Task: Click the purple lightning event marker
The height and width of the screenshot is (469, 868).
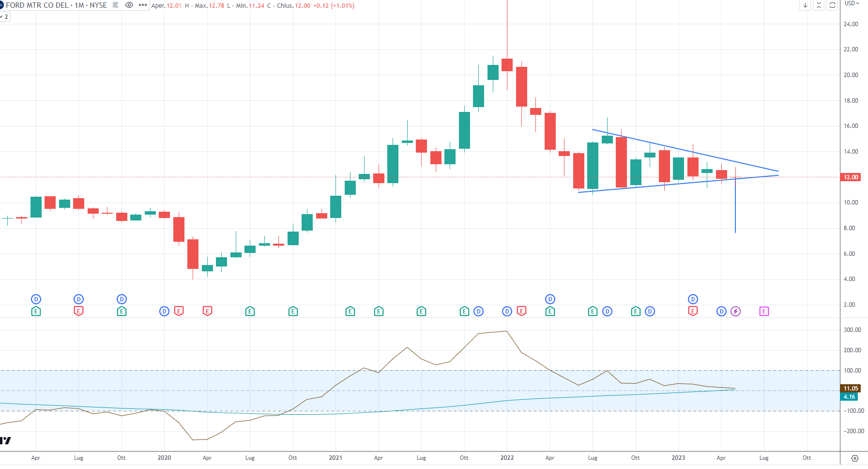Action: click(x=735, y=312)
